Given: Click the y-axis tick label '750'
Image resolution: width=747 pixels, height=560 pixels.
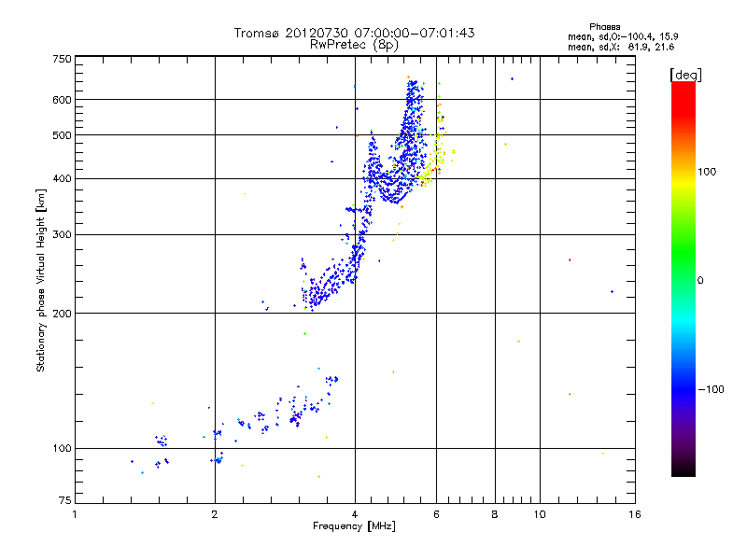Looking at the screenshot, I should click(62, 59).
